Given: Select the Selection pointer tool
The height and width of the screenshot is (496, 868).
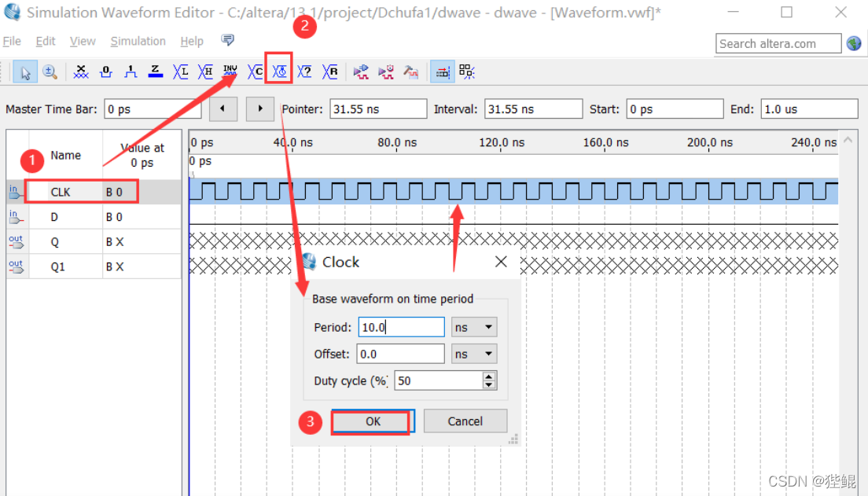Looking at the screenshot, I should [x=25, y=72].
